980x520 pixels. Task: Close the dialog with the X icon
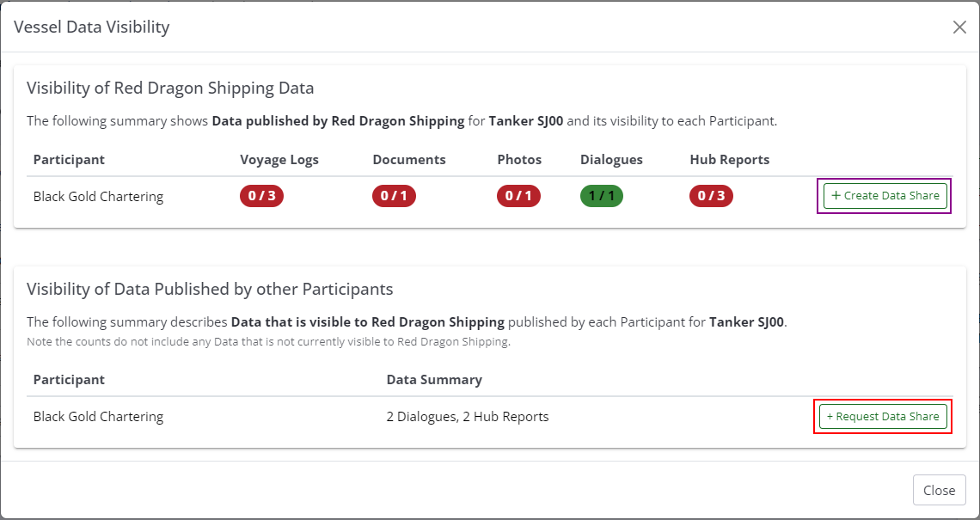tap(959, 28)
